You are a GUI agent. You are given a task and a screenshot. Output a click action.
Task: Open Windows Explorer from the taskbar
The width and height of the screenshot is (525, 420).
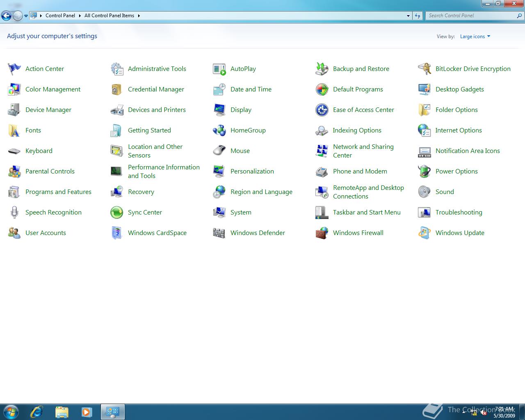pos(62,412)
